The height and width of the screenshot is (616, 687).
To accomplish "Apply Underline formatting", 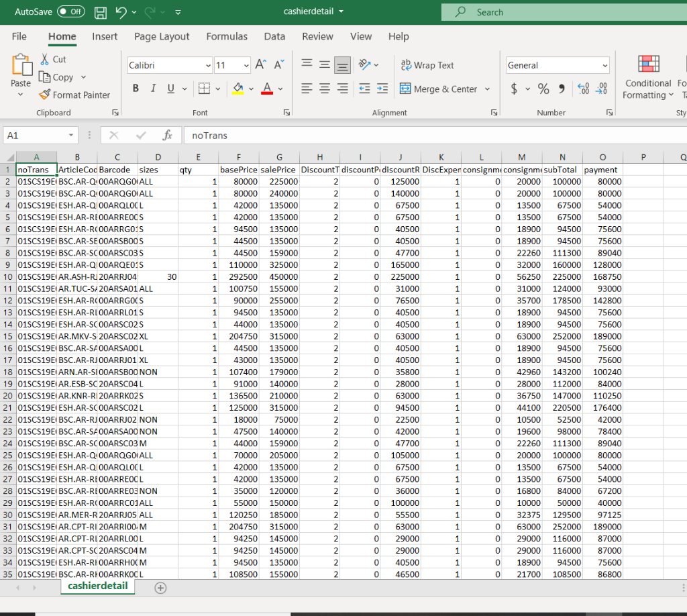I will tap(171, 89).
